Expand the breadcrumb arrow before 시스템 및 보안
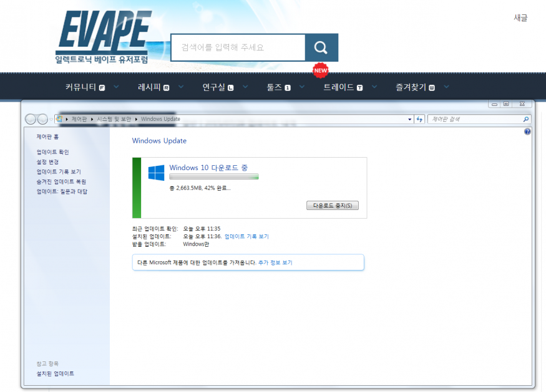The height and width of the screenshot is (392, 546). (92, 119)
